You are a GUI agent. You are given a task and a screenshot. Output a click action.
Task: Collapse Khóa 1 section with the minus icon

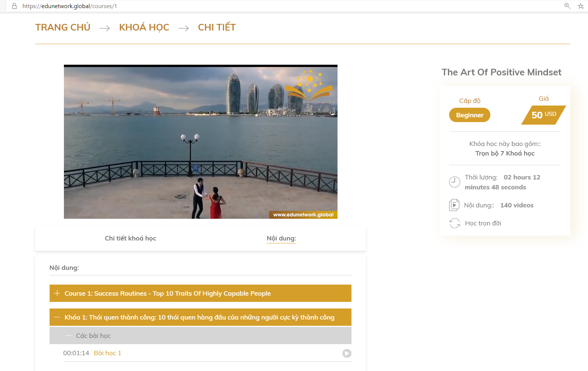[57, 317]
